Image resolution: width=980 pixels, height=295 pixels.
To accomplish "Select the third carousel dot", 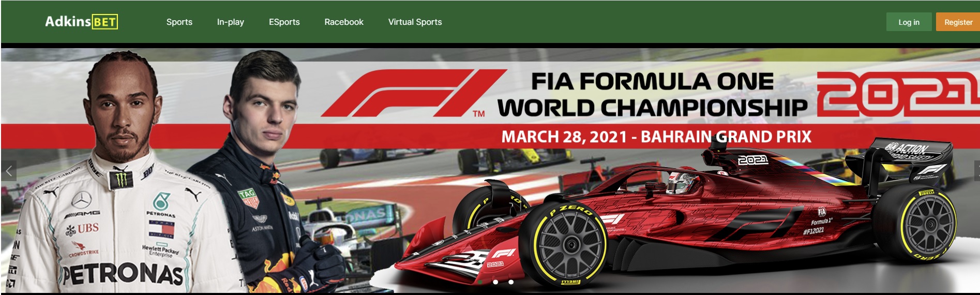I will (x=511, y=282).
